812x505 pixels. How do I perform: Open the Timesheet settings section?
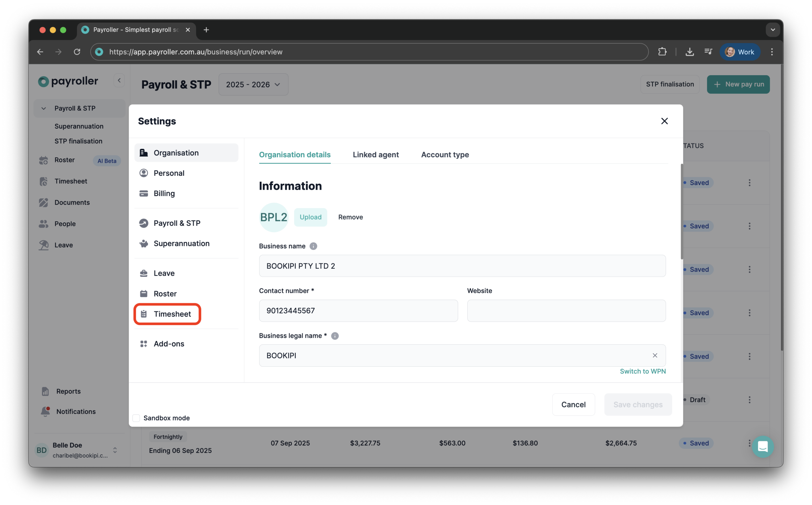172,314
